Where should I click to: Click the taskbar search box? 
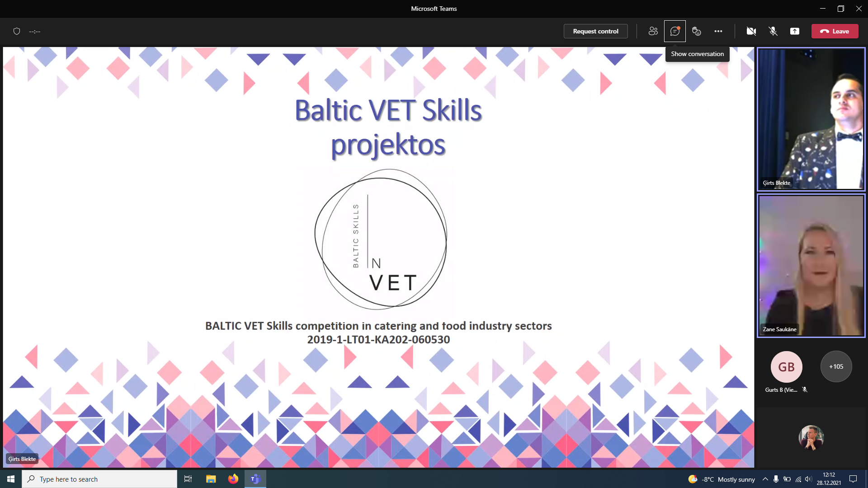pos(99,479)
